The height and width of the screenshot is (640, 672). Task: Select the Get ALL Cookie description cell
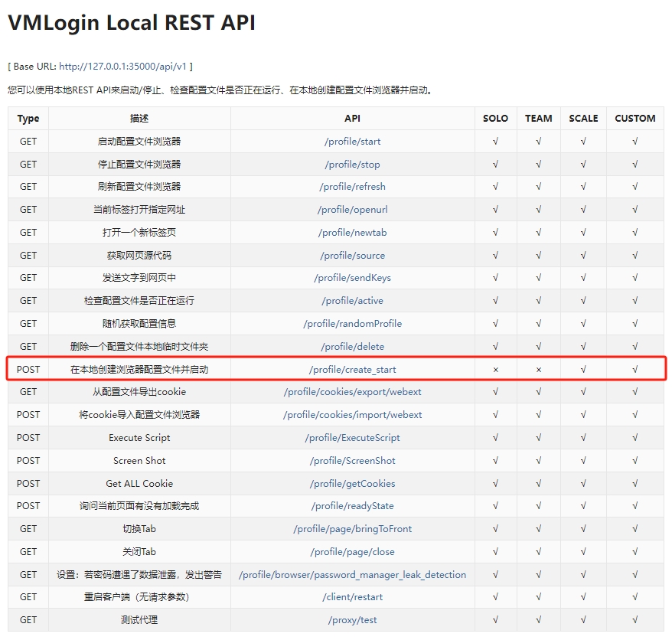click(139, 484)
